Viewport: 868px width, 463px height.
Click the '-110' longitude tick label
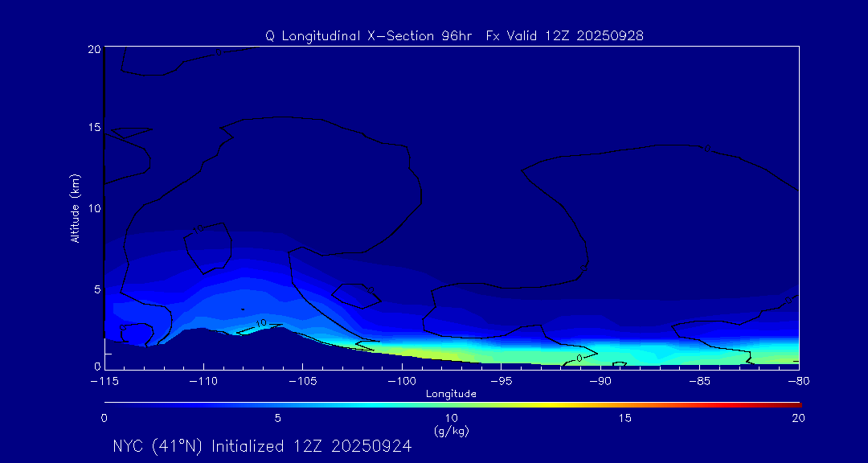pos(203,382)
